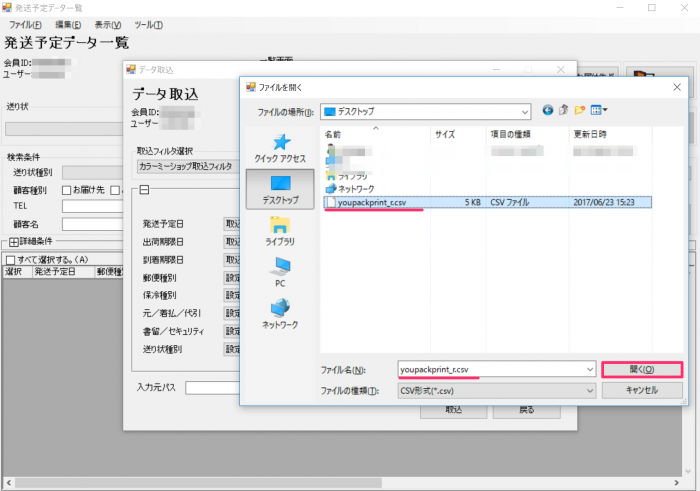Viewport: 700px width, 491px height.
Task: Click the TEL input field in main window
Action: coord(92,206)
